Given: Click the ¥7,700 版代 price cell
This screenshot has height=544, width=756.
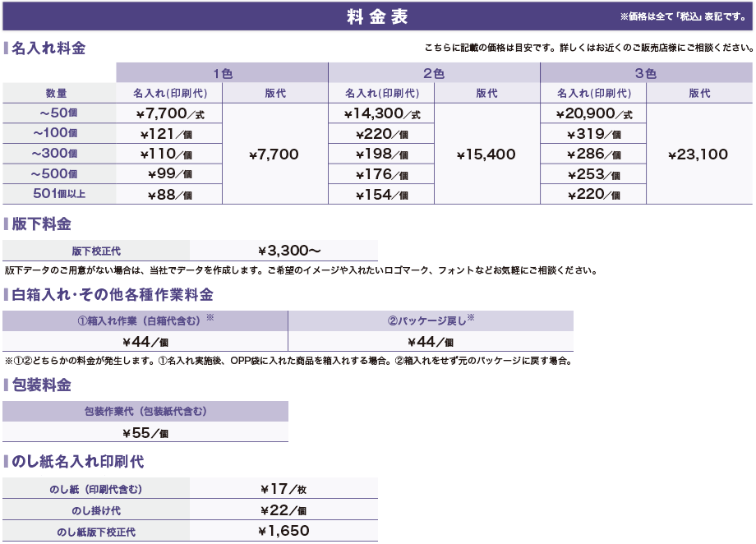Looking at the screenshot, I should 274,154.
